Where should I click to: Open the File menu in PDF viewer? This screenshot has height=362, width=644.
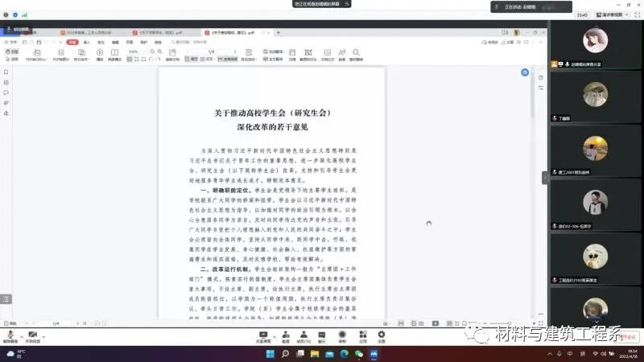tap(11, 43)
